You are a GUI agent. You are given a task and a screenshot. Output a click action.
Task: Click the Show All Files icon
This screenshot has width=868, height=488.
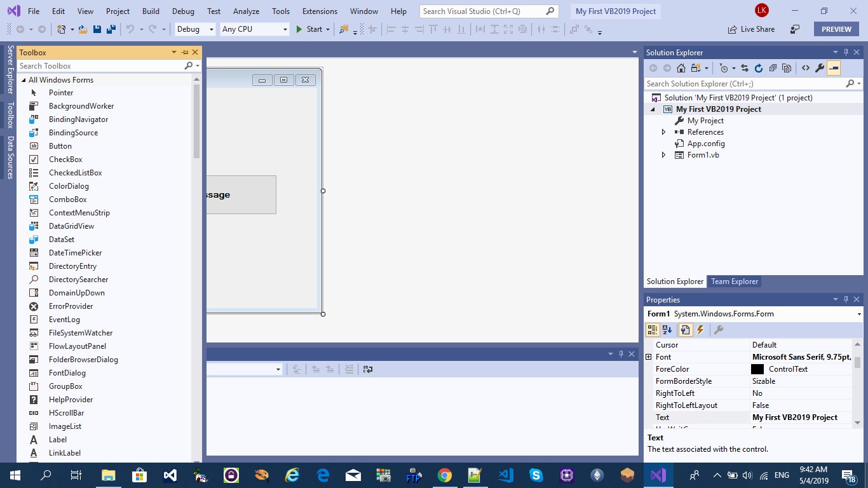pos(787,68)
